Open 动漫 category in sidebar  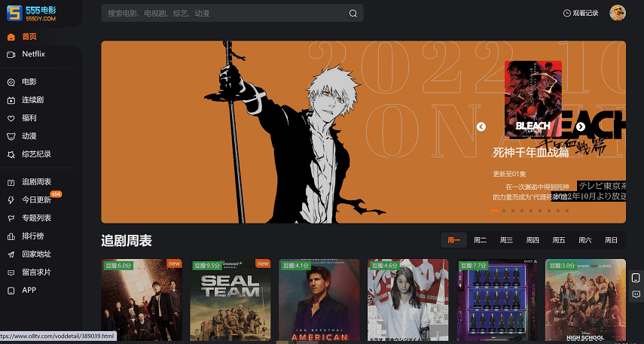coord(29,136)
